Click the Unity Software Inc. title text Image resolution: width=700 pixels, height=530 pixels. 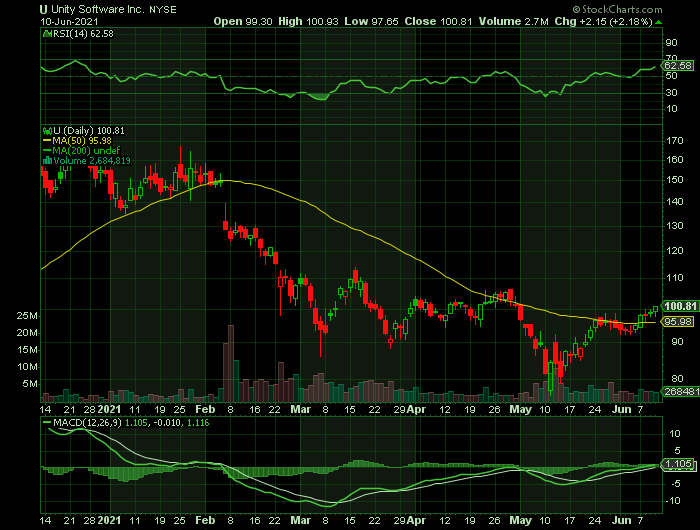pyautogui.click(x=95, y=7)
